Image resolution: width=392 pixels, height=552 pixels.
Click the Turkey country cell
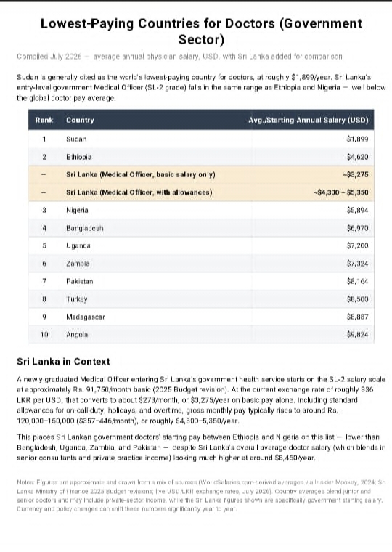click(x=77, y=299)
